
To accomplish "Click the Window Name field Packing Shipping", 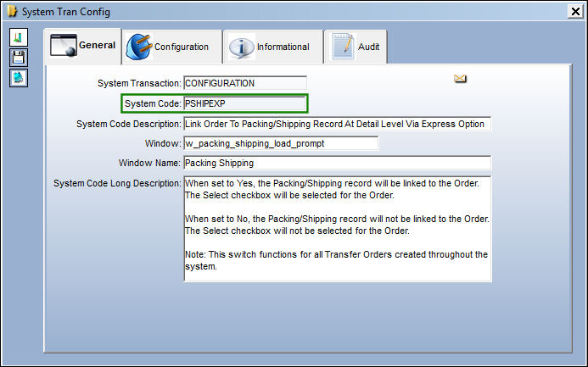I will 337,163.
